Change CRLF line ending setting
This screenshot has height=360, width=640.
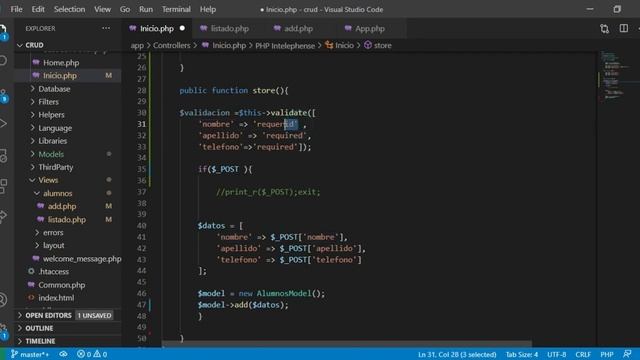tap(583, 354)
